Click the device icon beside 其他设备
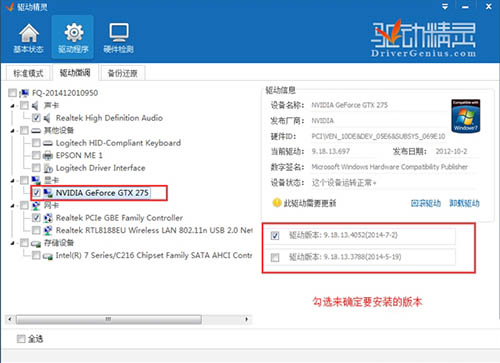This screenshot has width=500, height=363. click(x=36, y=131)
